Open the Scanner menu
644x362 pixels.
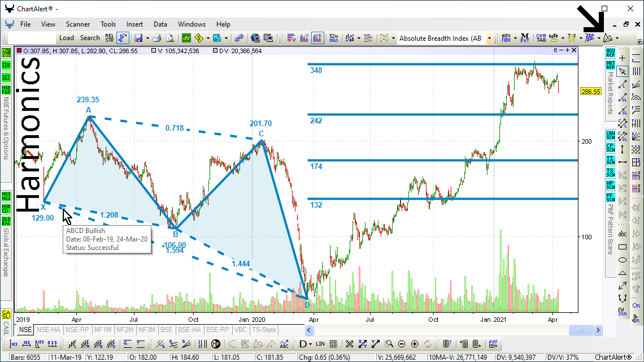77,24
